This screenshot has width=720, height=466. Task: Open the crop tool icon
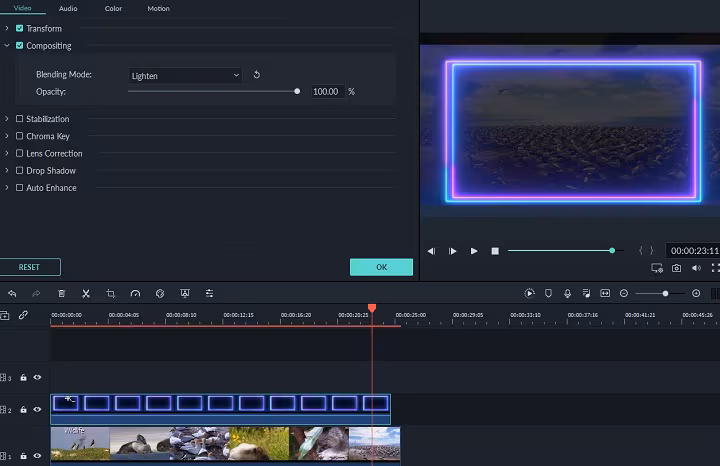coord(111,293)
